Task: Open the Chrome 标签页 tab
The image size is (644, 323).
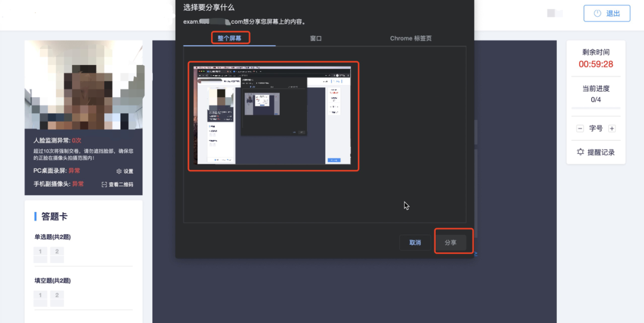Action: coord(411,38)
